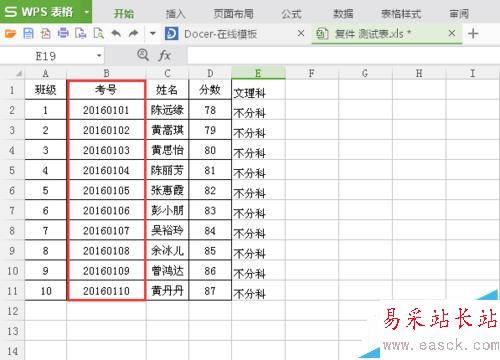Viewport: 500px width, 360px height.
Task: Click cell containing 班级
Action: coord(46,90)
